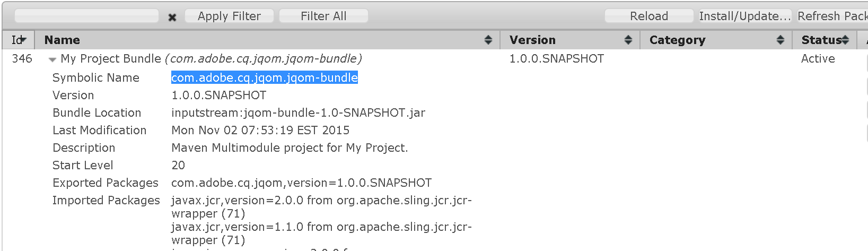The image size is (868, 251).
Task: Click the Id column sort arrow
Action: point(23,40)
